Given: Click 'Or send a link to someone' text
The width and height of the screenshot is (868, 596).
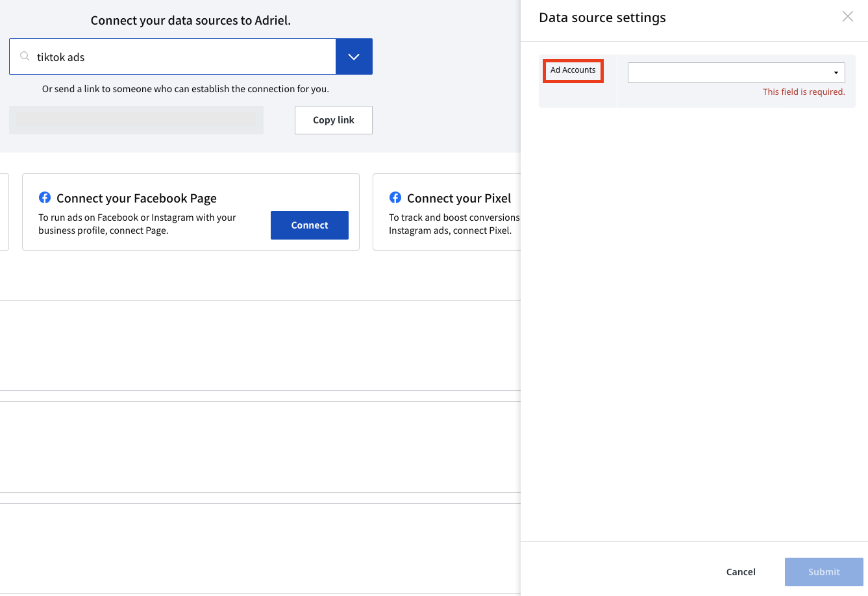Looking at the screenshot, I should point(186,89).
